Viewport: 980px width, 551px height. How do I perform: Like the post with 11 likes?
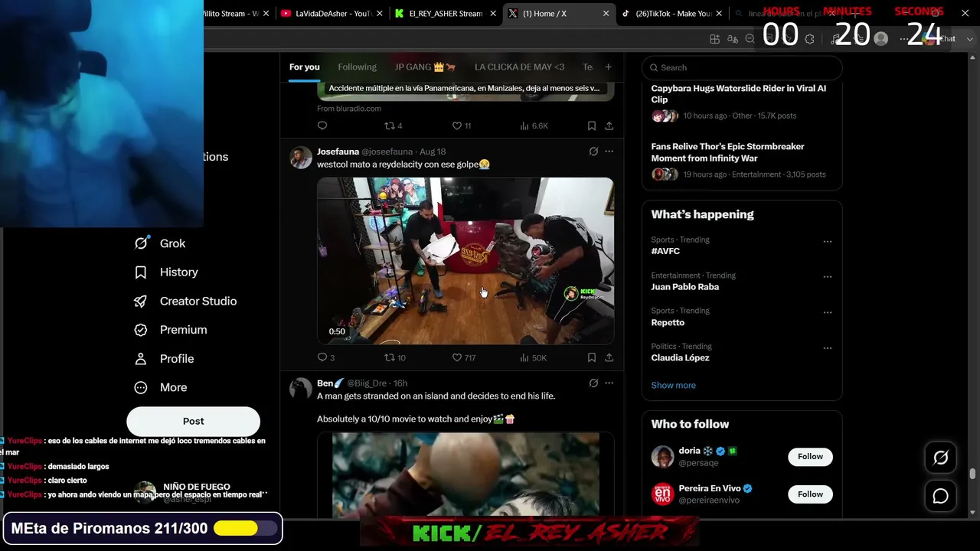tap(462, 126)
